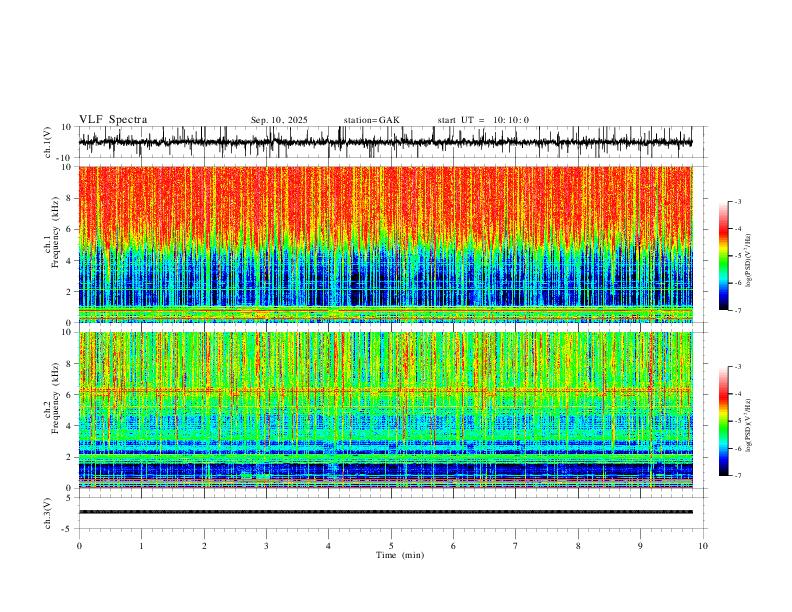Click the '8' kHz tick of ch.1 spectrogram

point(70,198)
